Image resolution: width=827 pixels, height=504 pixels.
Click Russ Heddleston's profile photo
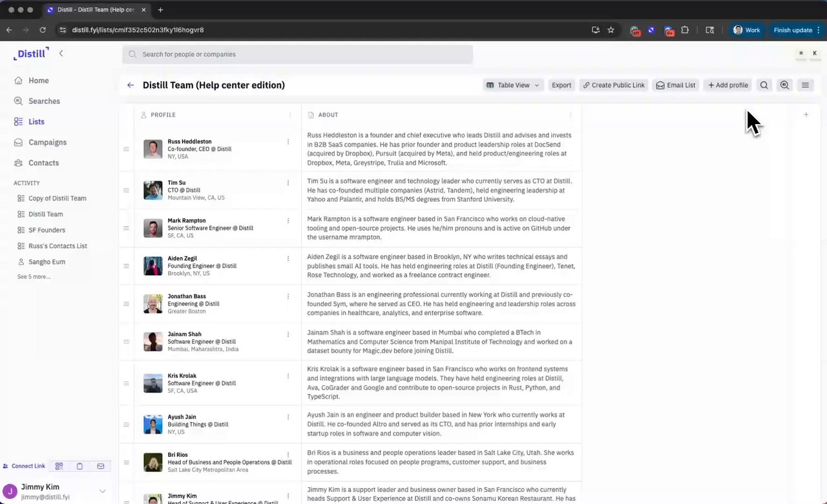click(153, 149)
